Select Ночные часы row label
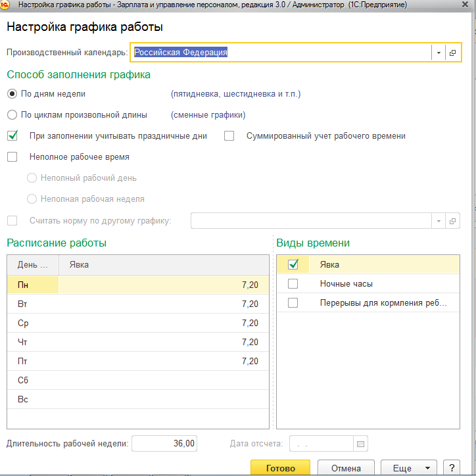Image resolution: width=476 pixels, height=476 pixels. [x=346, y=284]
